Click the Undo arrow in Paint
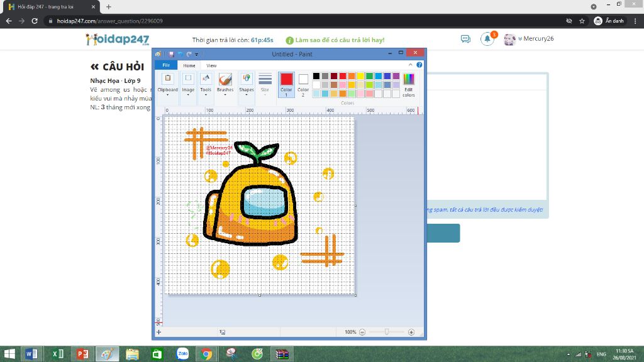The image size is (644, 362). [180, 54]
